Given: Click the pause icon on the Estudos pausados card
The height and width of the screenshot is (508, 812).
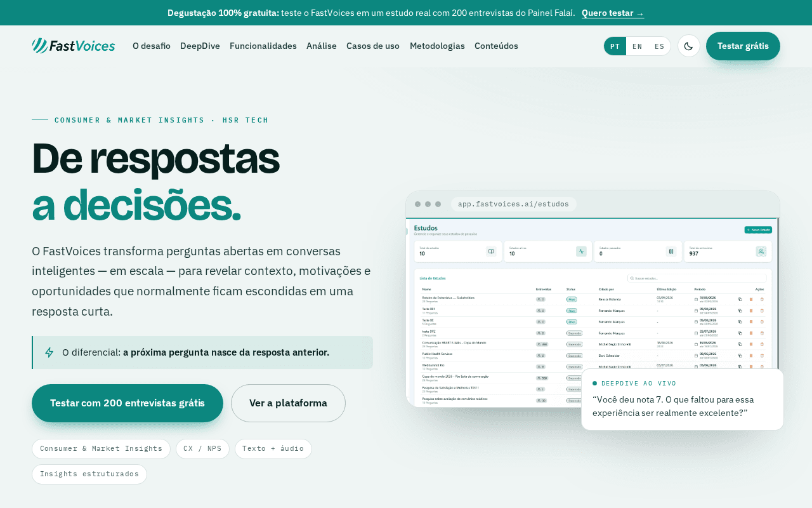Looking at the screenshot, I should (671, 251).
